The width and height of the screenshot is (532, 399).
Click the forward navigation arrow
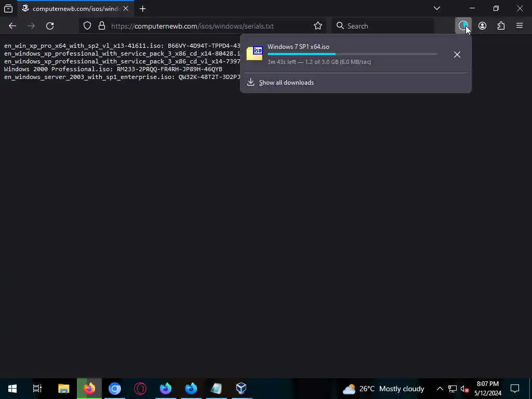pos(31,26)
